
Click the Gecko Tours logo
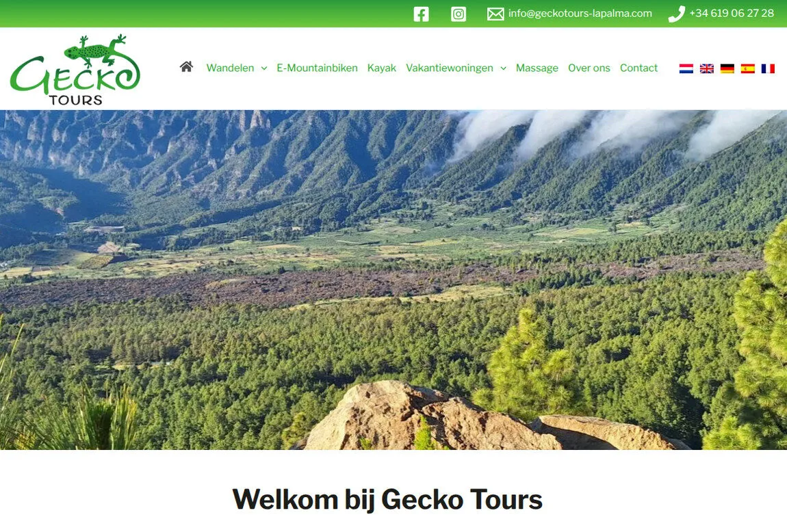[x=75, y=70]
